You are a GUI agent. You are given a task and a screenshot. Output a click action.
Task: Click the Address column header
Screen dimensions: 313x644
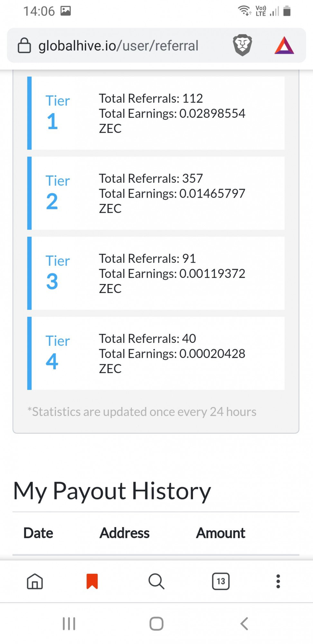[x=124, y=533]
